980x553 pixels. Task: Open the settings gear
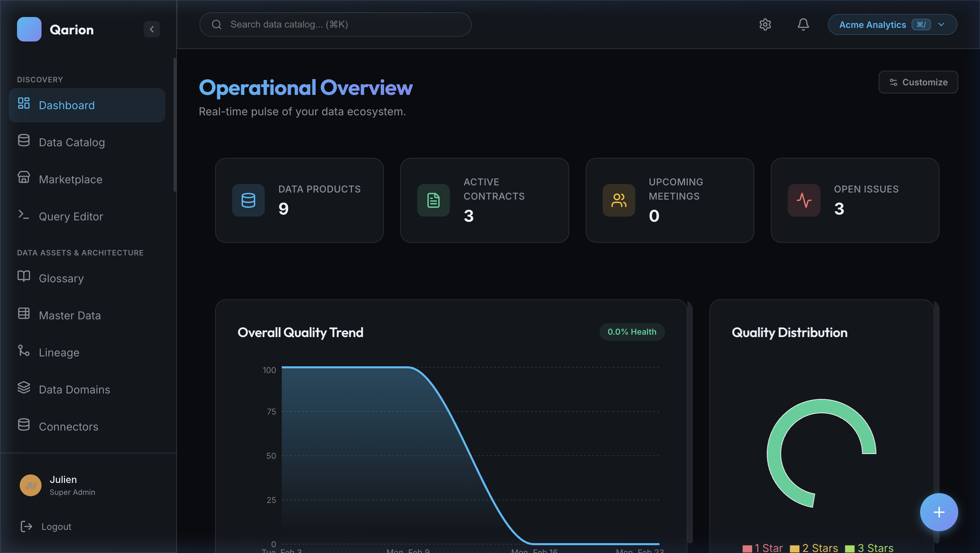(765, 24)
